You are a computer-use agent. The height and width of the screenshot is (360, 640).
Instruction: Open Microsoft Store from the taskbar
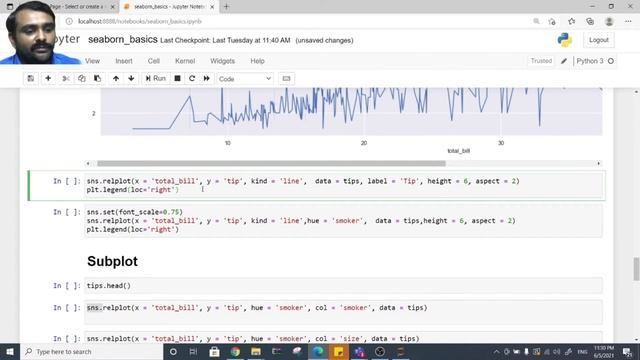coord(214,351)
